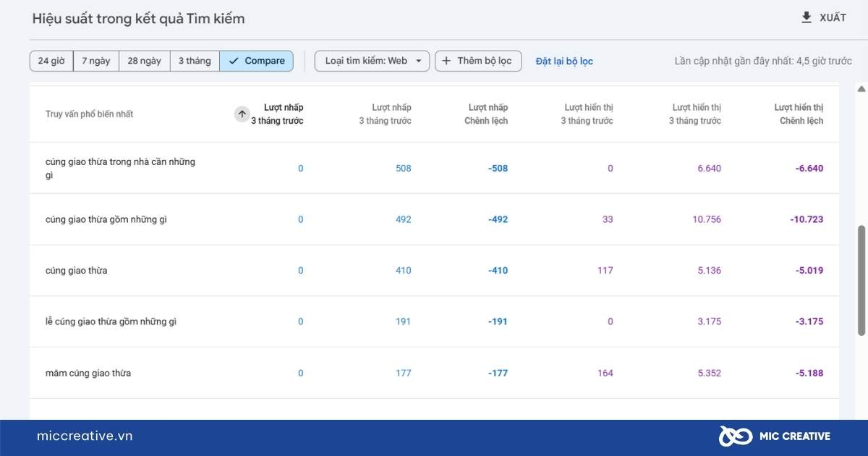868x456 pixels.
Task: Click the export download icon
Action: (x=807, y=17)
